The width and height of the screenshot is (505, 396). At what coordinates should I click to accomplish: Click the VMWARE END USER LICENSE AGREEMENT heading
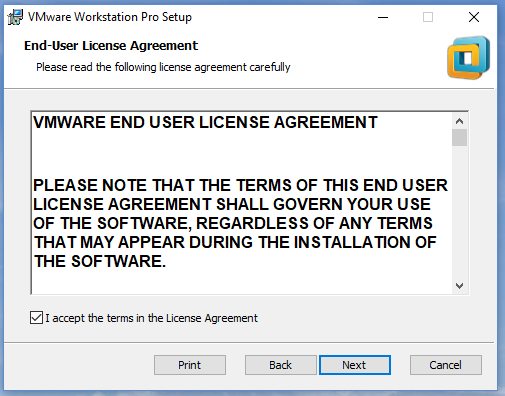[205, 122]
